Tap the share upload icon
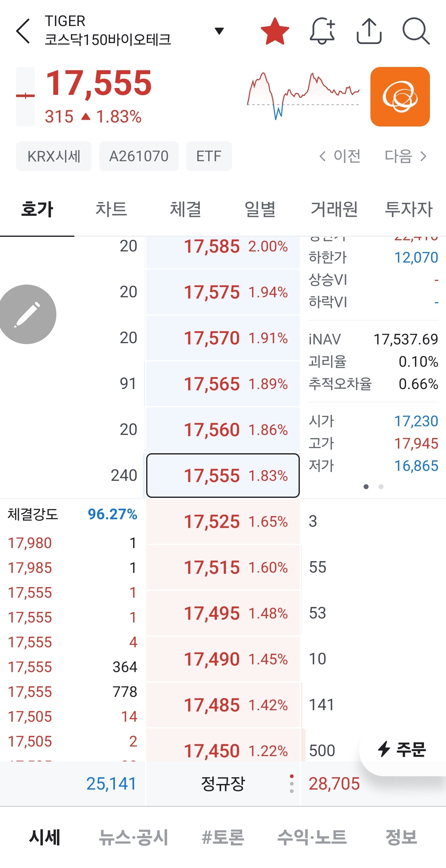The image size is (446, 868). pos(369,31)
